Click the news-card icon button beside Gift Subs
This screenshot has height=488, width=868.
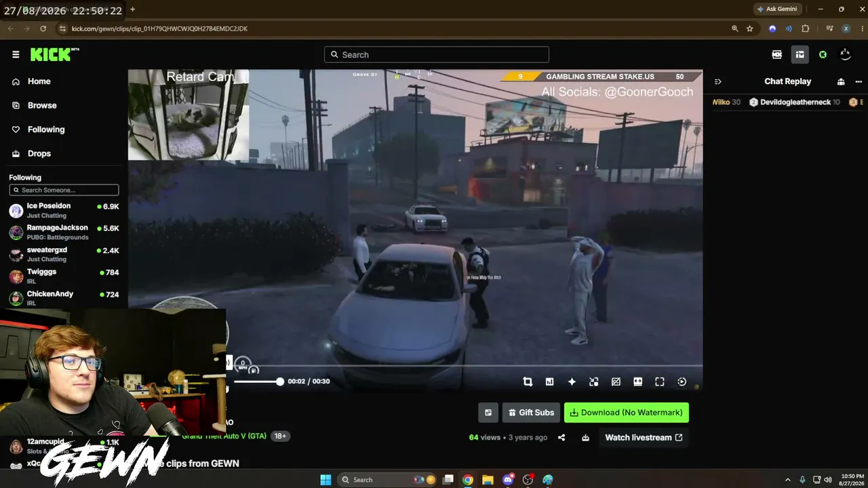pos(488,412)
